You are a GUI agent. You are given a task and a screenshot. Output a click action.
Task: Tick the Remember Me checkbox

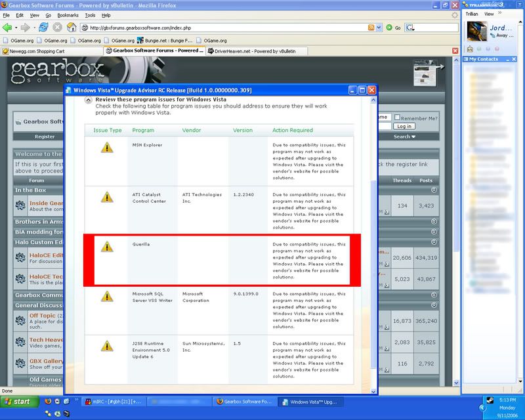click(397, 117)
